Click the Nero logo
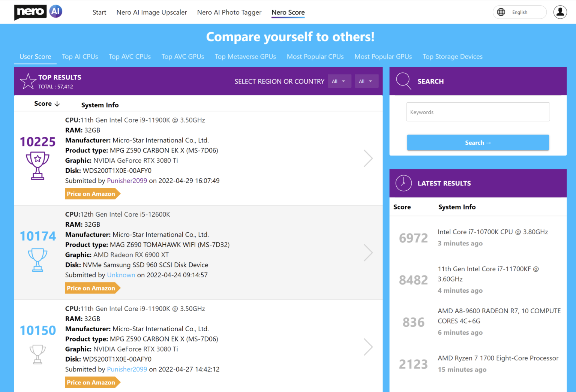The image size is (576, 392). click(37, 12)
